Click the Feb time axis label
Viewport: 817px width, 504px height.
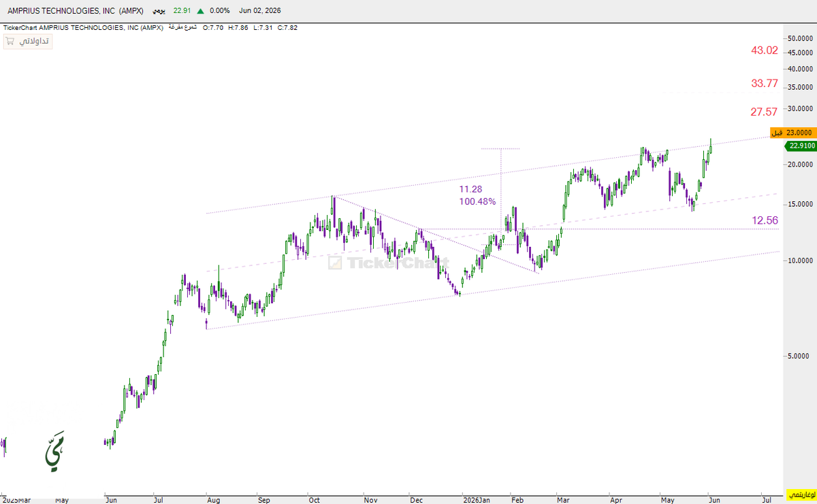click(516, 500)
